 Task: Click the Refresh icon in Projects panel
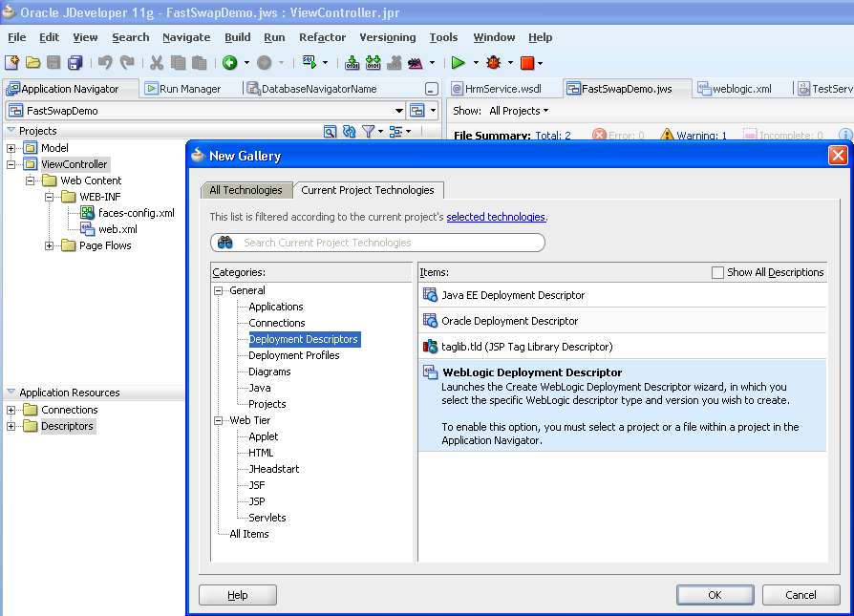tap(349, 131)
